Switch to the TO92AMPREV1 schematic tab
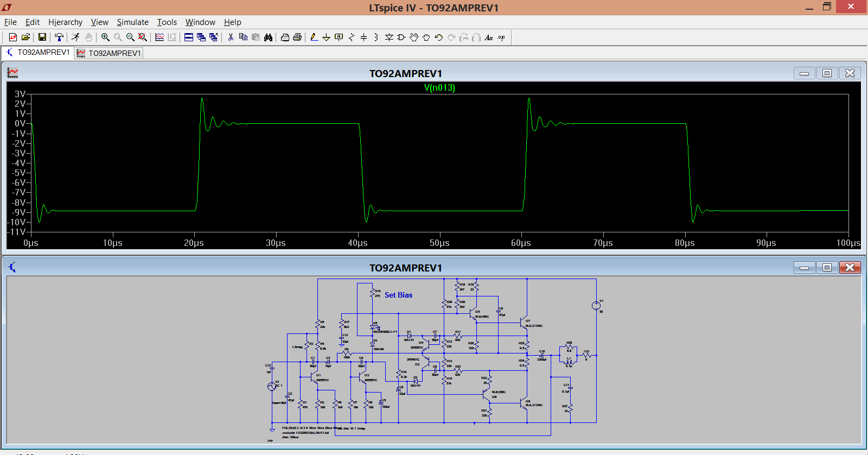Screen dimensions: 868x455 [x=37, y=52]
